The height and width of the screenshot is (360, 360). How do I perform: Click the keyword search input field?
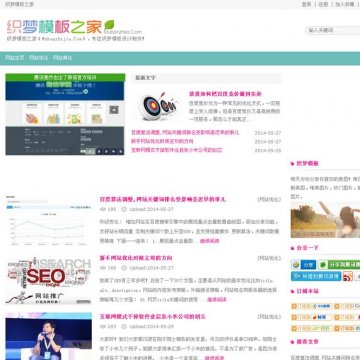(333, 30)
